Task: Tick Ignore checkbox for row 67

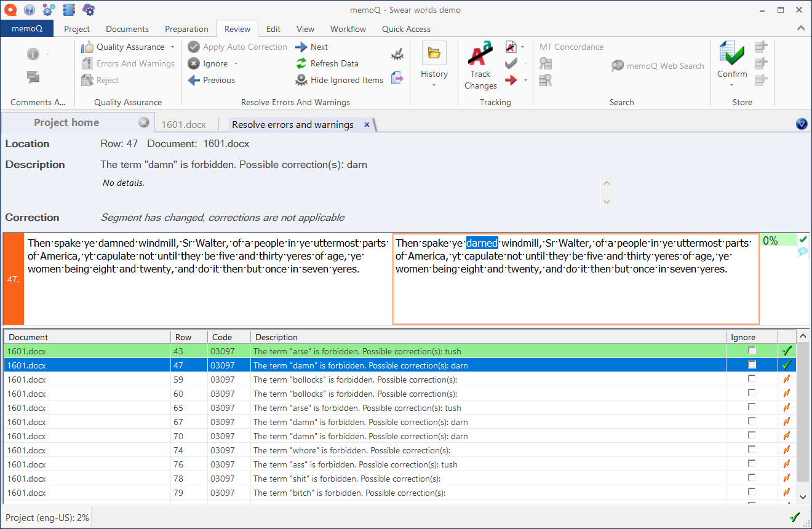Action: [x=752, y=421]
